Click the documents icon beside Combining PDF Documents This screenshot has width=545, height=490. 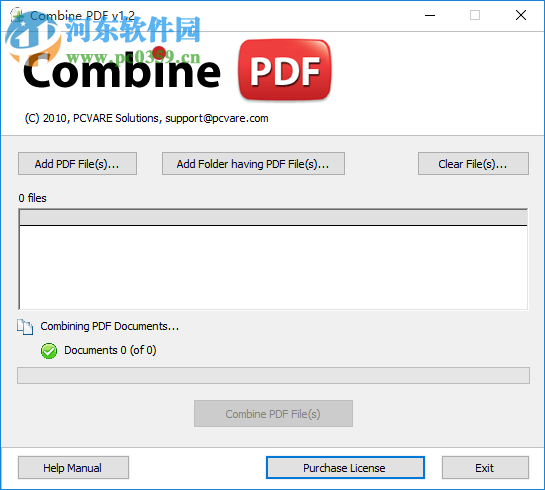coord(25,327)
